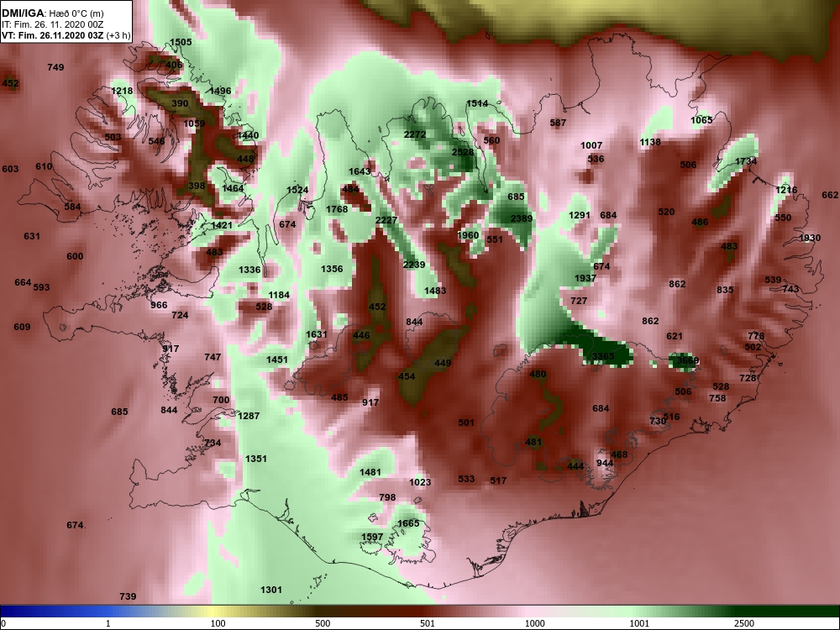Image resolution: width=840 pixels, height=630 pixels.
Task: Click the map value 1960
Action: (x=468, y=236)
